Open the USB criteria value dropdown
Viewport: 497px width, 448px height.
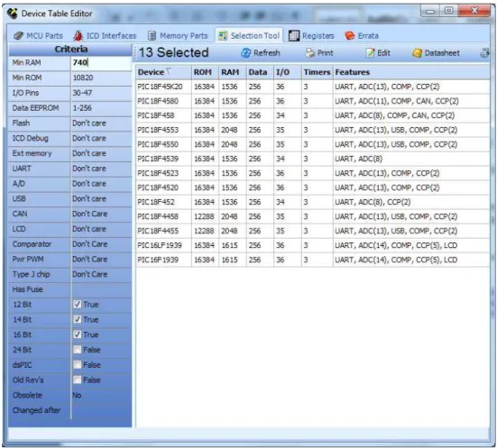101,198
